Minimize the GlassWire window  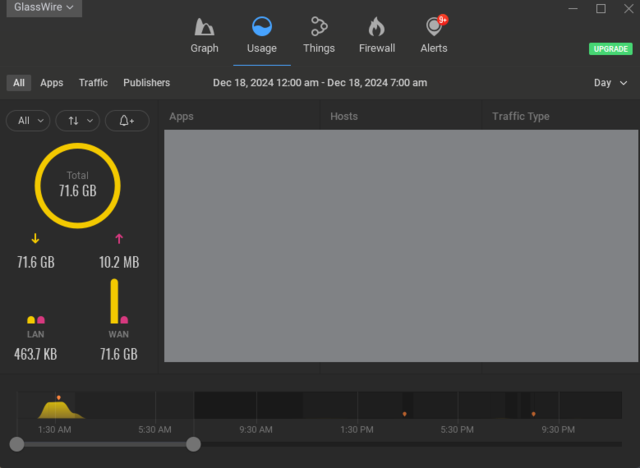[573, 8]
